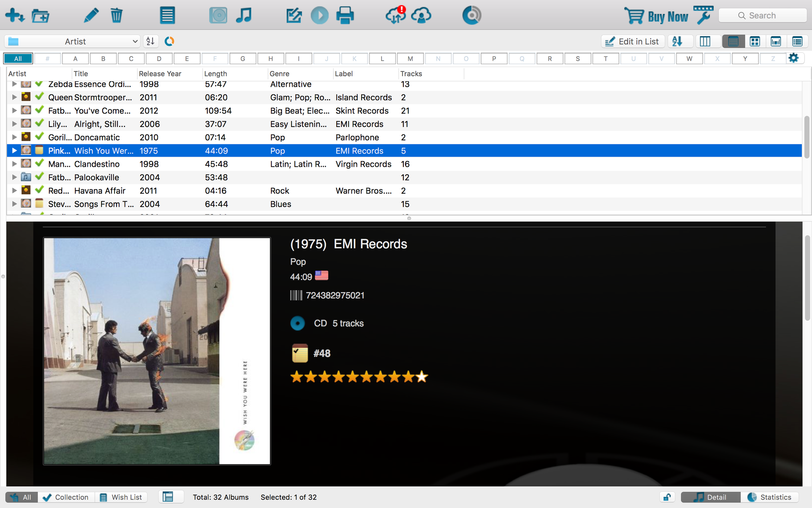Image resolution: width=812 pixels, height=508 pixels.
Task: Expand the Fatboy You've Come row
Action: (x=14, y=110)
